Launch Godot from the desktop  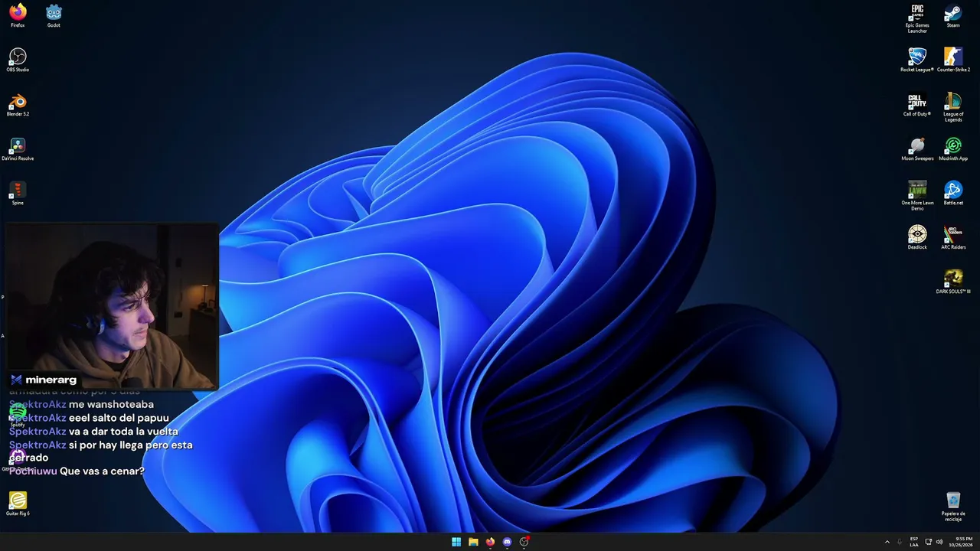click(x=54, y=15)
